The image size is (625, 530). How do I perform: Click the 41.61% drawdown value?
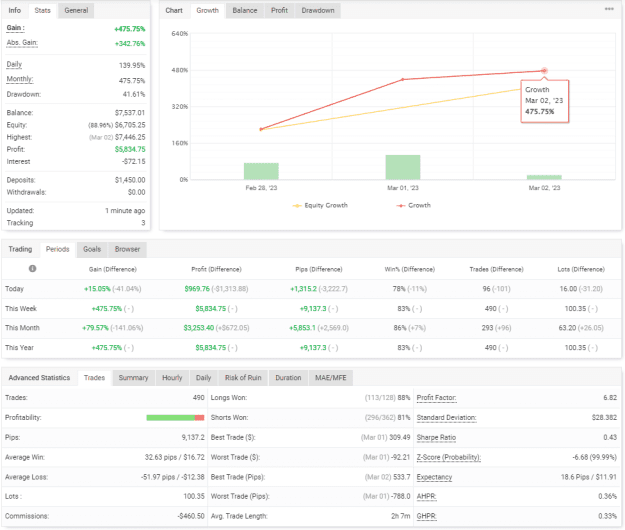click(x=134, y=94)
